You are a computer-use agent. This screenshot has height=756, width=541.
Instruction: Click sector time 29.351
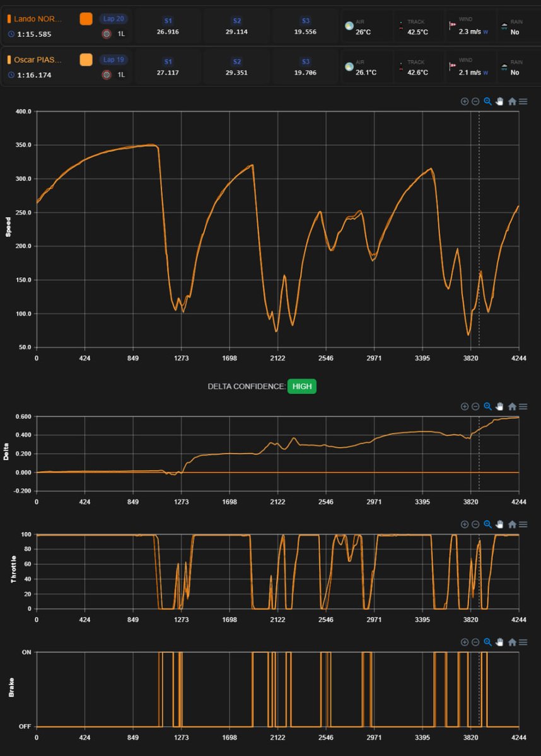pyautogui.click(x=236, y=72)
